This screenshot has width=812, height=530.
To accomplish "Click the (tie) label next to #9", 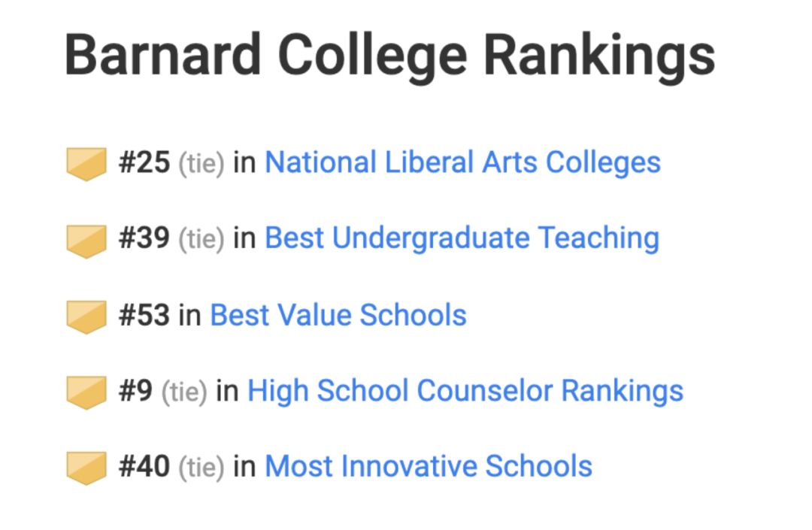I will point(184,392).
